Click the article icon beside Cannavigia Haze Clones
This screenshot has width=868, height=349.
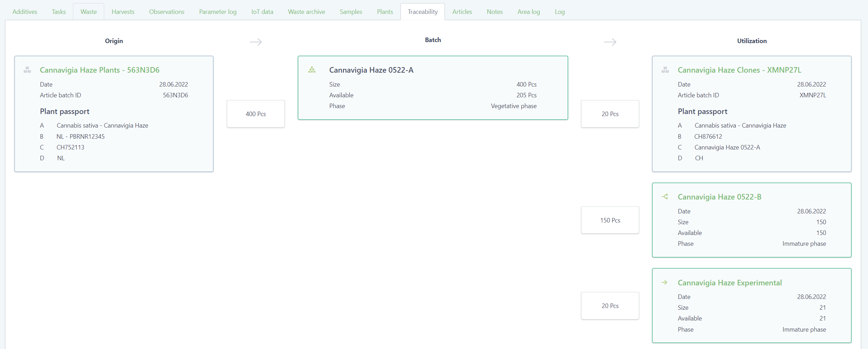pyautogui.click(x=665, y=70)
